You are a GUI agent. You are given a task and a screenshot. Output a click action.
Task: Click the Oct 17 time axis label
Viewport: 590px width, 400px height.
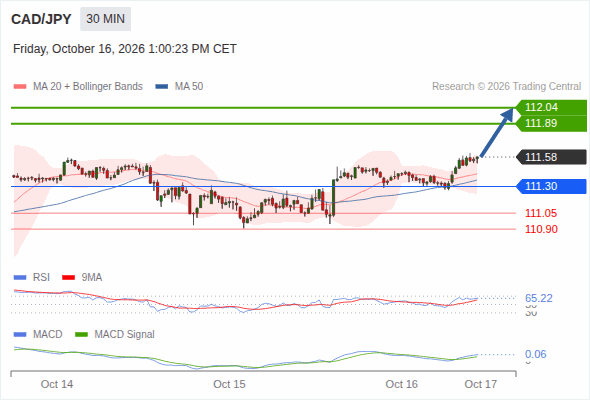pos(481,384)
